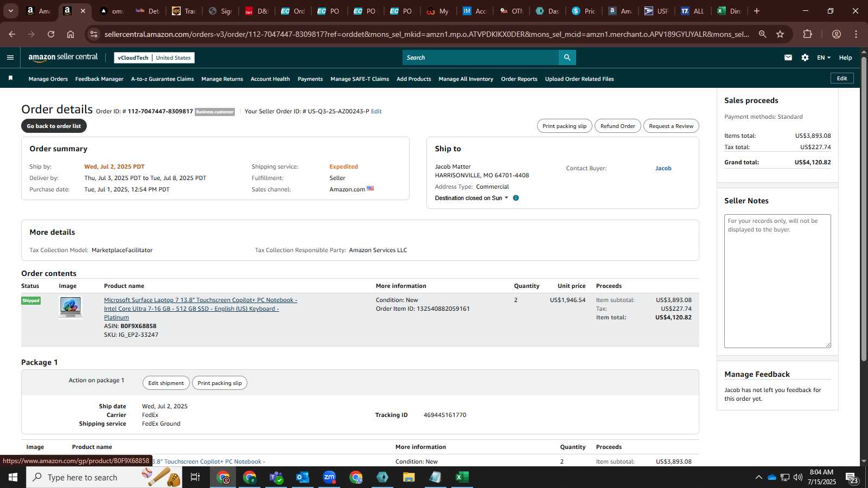Open the Chrome profile icon
868x488 pixels.
[x=836, y=34]
